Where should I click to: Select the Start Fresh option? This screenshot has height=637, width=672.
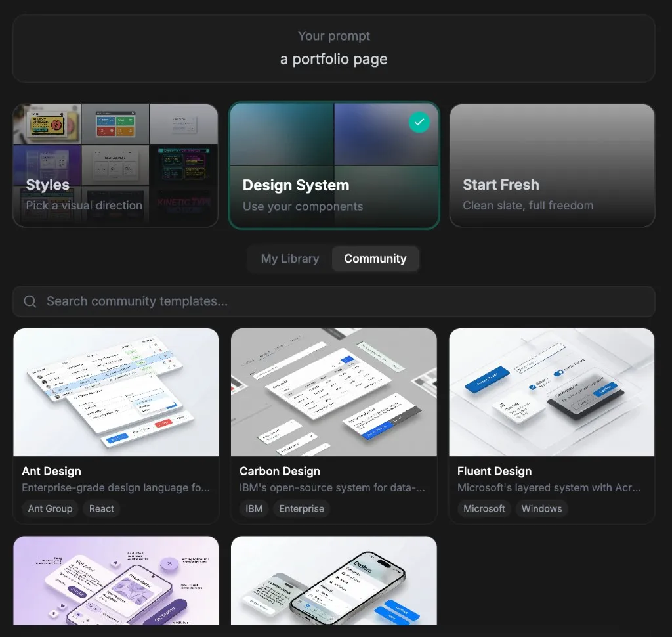coord(552,165)
